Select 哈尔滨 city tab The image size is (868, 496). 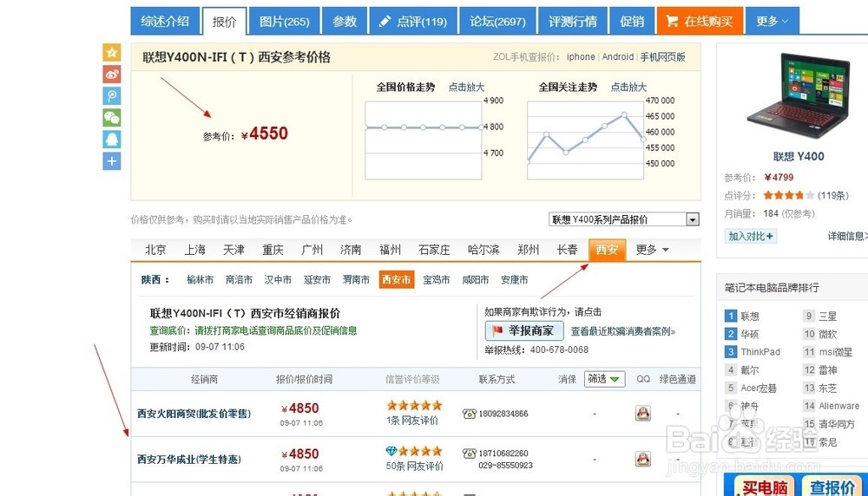coord(483,250)
